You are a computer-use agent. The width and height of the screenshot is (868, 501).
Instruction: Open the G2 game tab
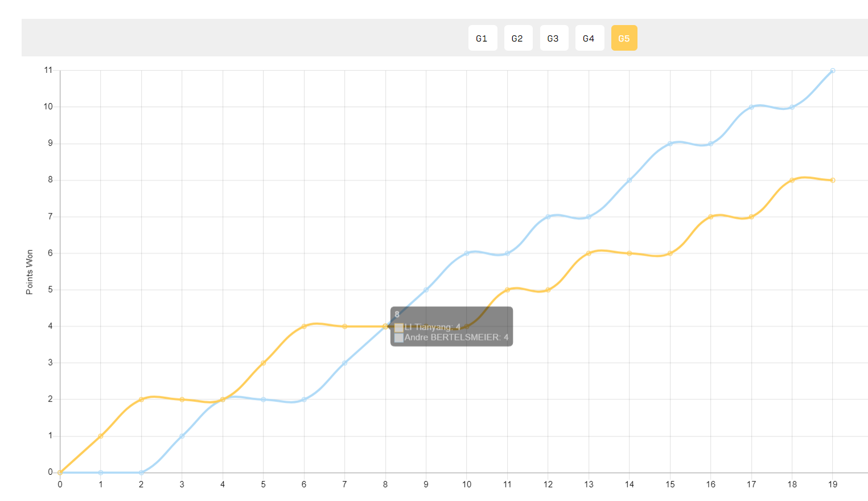[518, 38]
